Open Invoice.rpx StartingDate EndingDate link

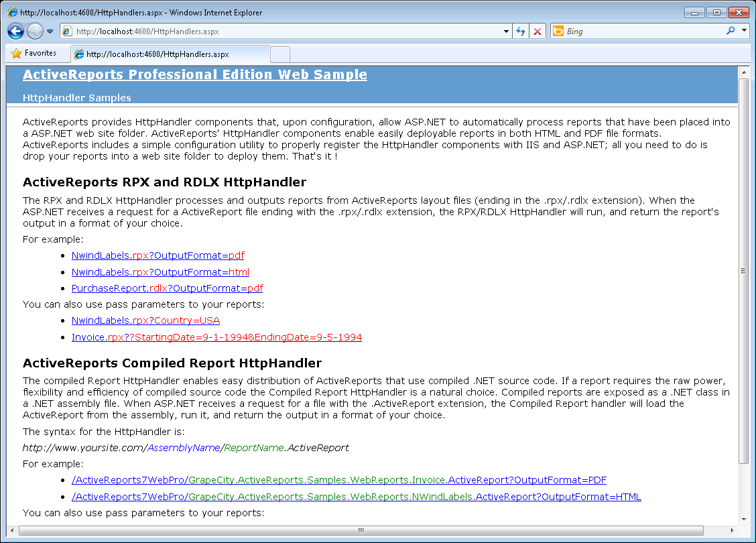coord(217,337)
